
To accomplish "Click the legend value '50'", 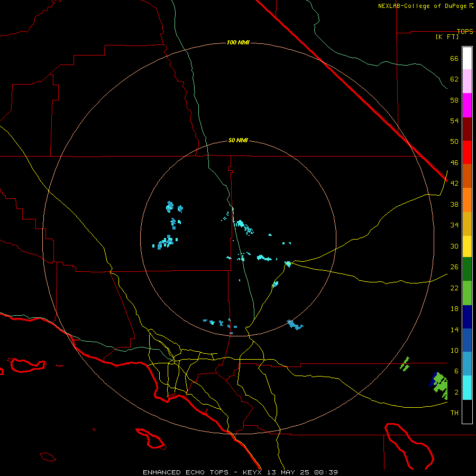I will click(454, 141).
